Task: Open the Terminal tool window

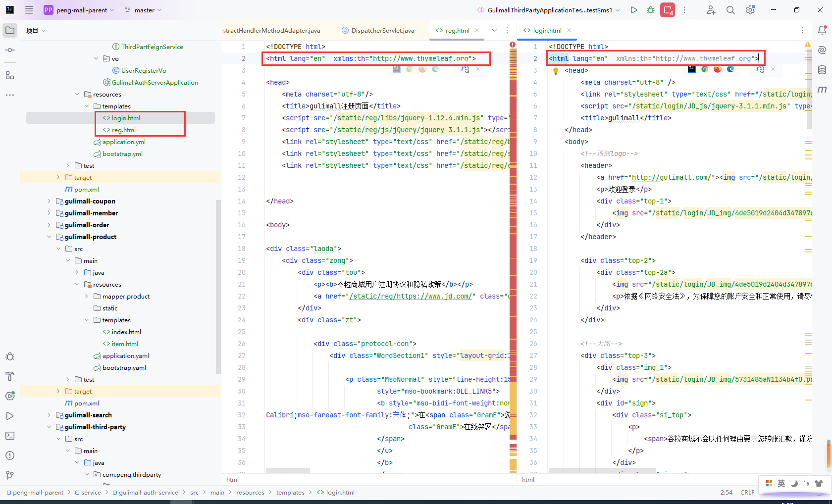Action: tap(10, 436)
